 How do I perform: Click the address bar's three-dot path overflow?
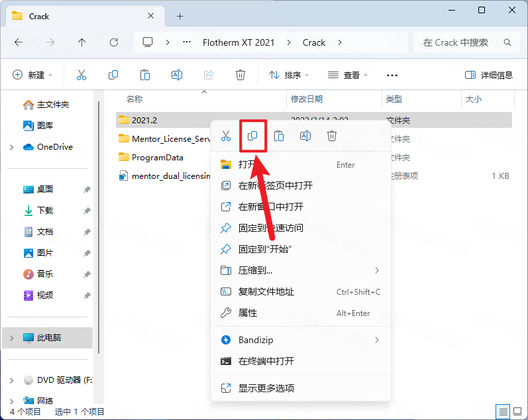coord(187,42)
